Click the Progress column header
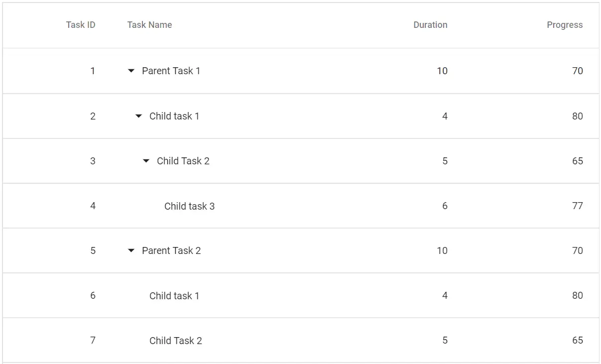The height and width of the screenshot is (364, 601). (564, 25)
